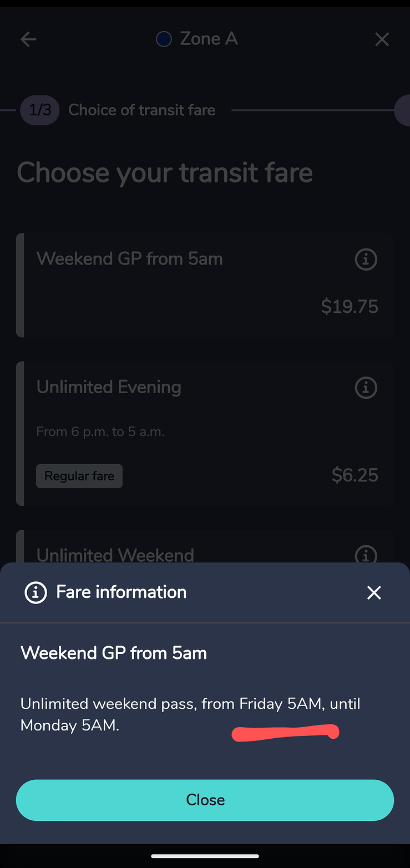Tap Choice of transit fare step label
Viewport: 410px width, 868px height.
(141, 110)
